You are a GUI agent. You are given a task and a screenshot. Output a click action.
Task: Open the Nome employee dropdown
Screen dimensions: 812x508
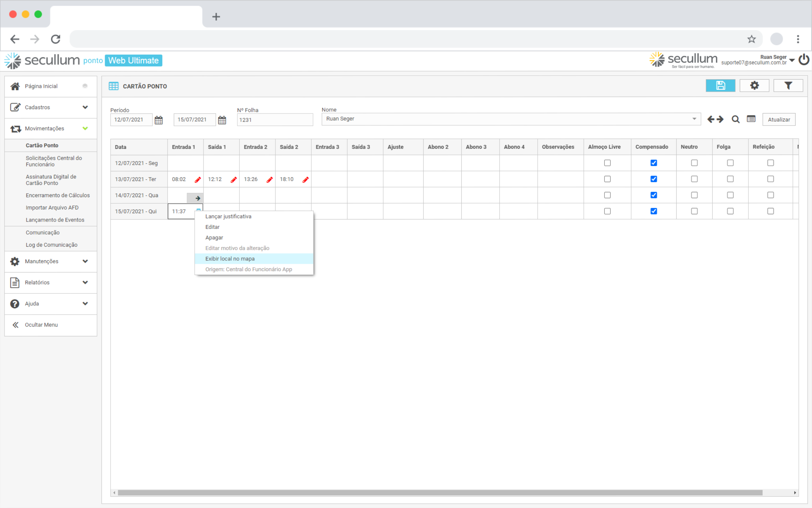[694, 119]
